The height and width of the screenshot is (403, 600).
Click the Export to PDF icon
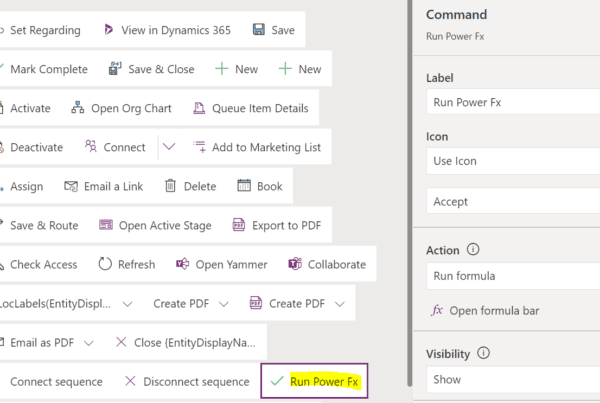pos(239,225)
